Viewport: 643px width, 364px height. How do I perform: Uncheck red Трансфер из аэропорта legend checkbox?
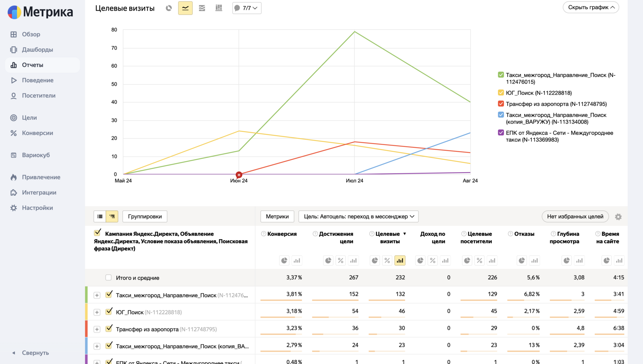pyautogui.click(x=501, y=103)
